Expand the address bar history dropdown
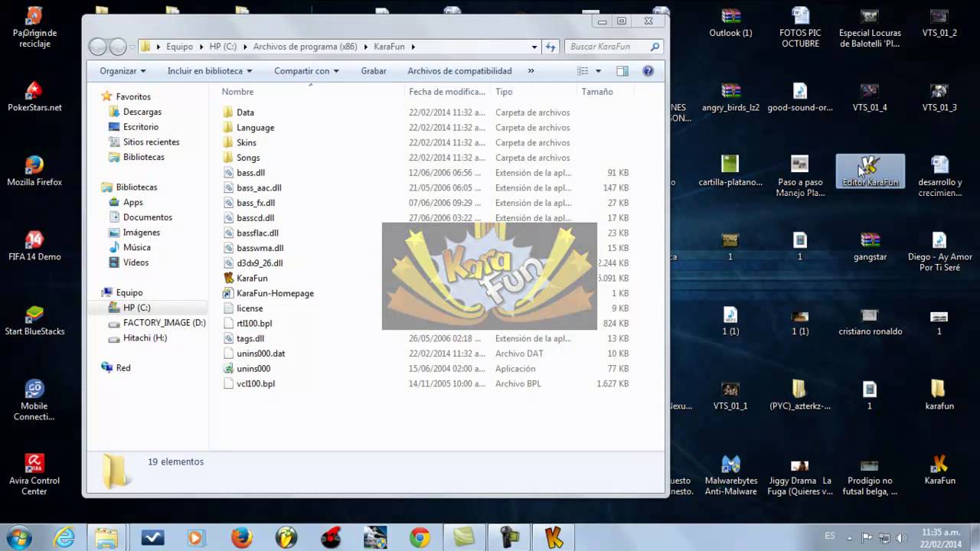Image resolution: width=980 pixels, height=551 pixels. [534, 47]
